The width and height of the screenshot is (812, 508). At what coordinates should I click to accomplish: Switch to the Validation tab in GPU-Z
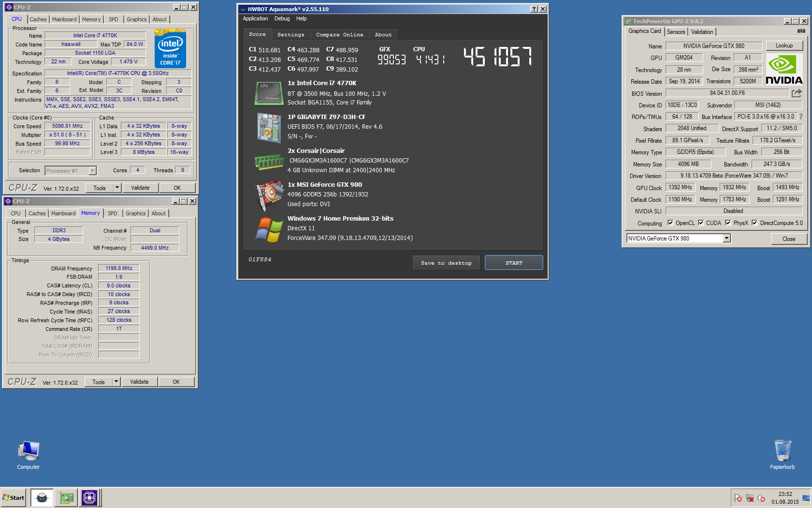702,32
